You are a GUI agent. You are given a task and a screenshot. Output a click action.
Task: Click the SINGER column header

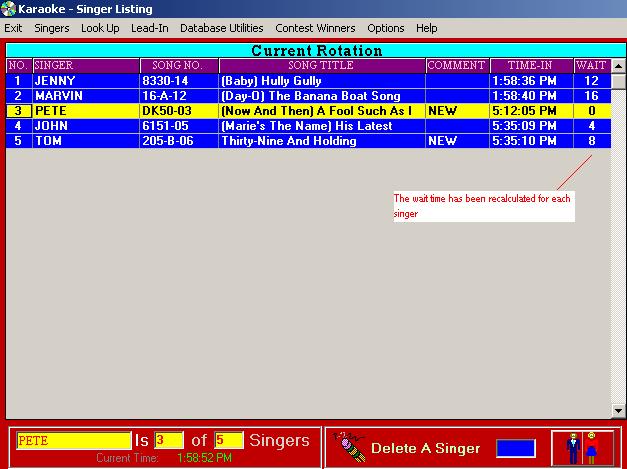86,66
